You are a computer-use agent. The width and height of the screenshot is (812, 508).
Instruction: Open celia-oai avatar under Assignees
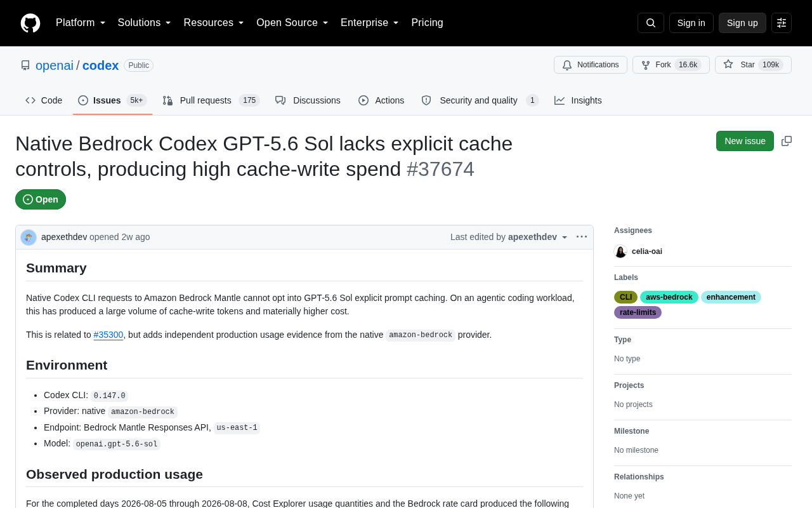(x=620, y=251)
